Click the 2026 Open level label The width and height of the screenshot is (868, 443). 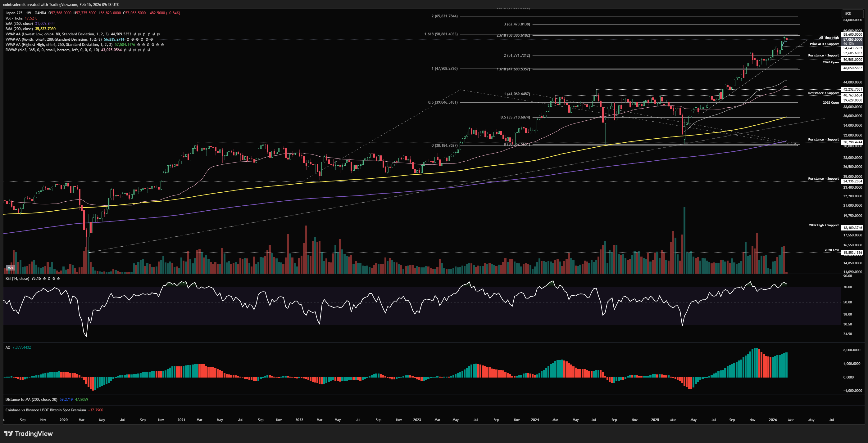point(831,62)
